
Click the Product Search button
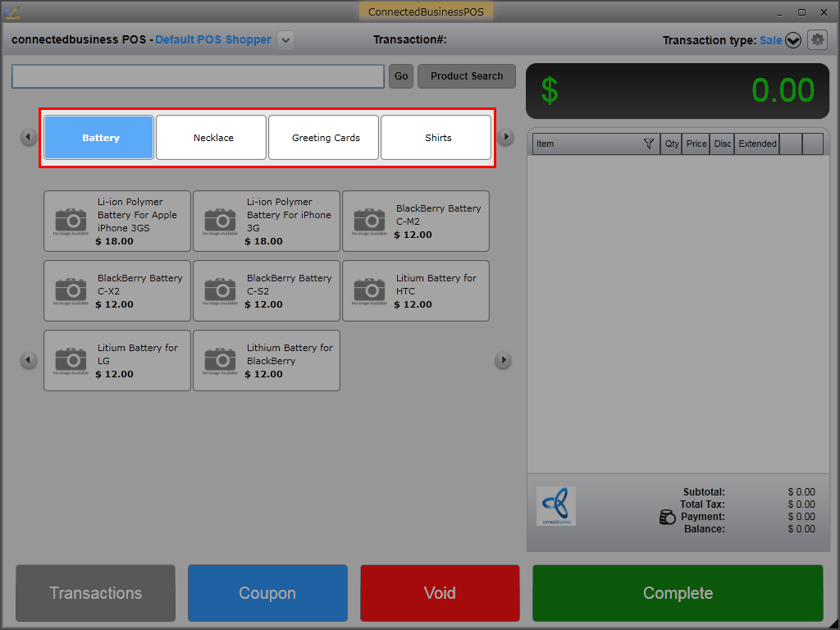pyautogui.click(x=467, y=76)
